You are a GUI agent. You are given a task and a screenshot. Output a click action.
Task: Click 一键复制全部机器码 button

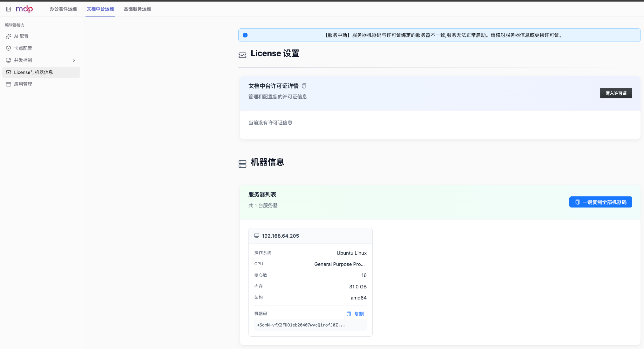click(x=601, y=202)
